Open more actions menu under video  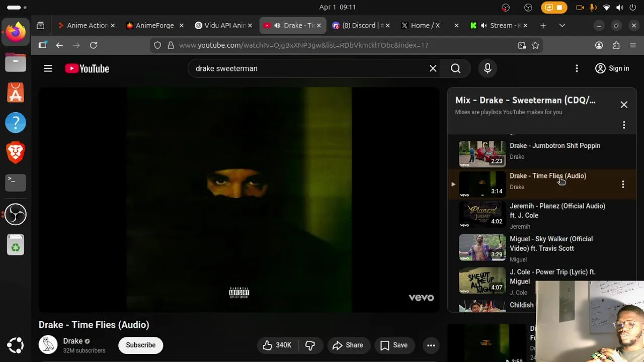click(x=431, y=345)
